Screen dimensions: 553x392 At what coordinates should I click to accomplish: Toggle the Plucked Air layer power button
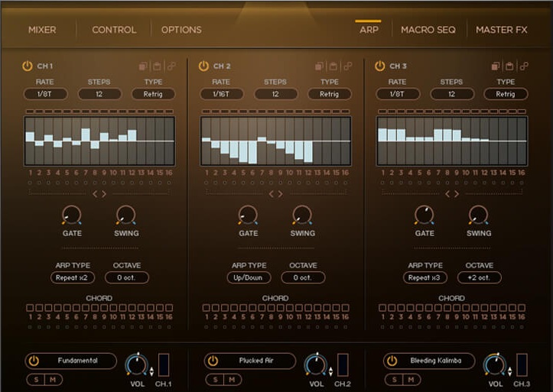click(213, 361)
